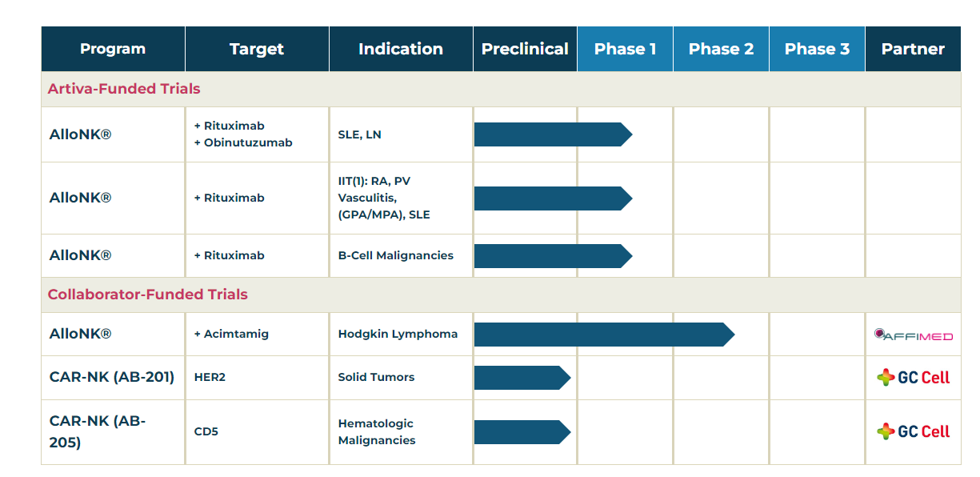
Task: Click the Solid Tumors progress bar
Action: (522, 378)
